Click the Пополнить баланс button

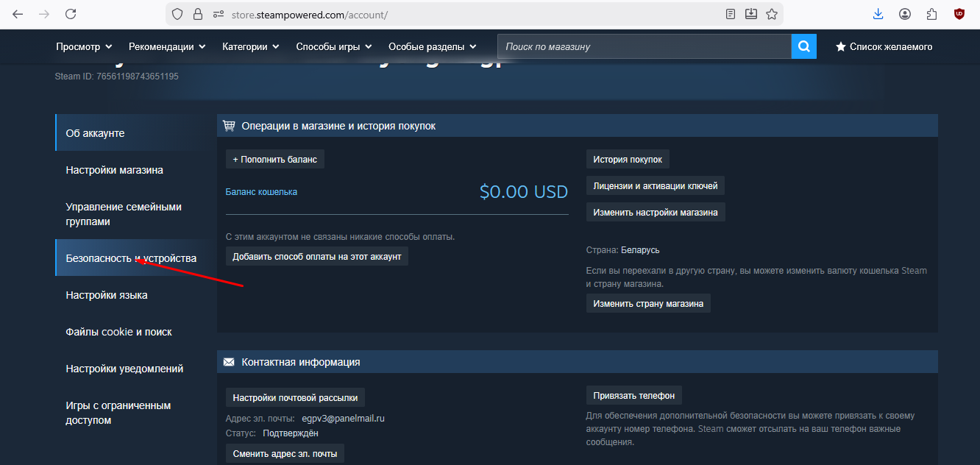coord(274,159)
